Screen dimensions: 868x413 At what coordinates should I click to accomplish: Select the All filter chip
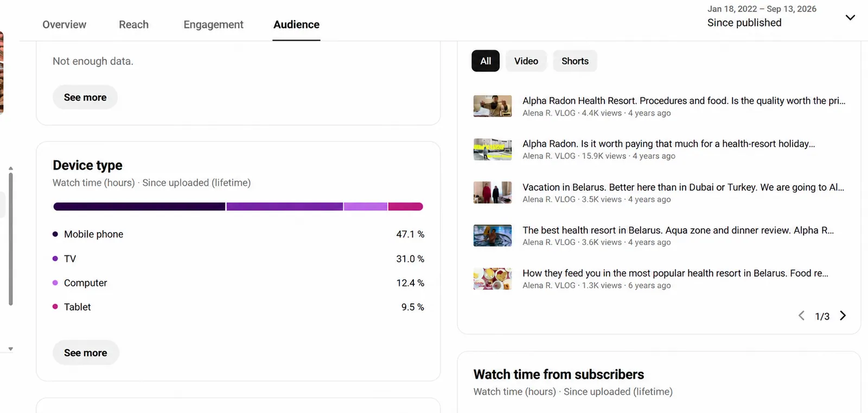point(486,61)
